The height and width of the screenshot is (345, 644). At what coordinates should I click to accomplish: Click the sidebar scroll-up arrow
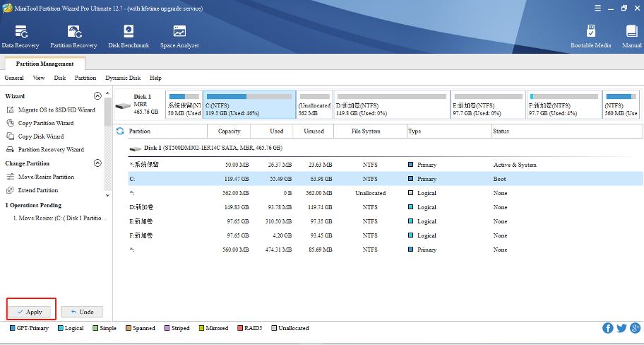107,94
